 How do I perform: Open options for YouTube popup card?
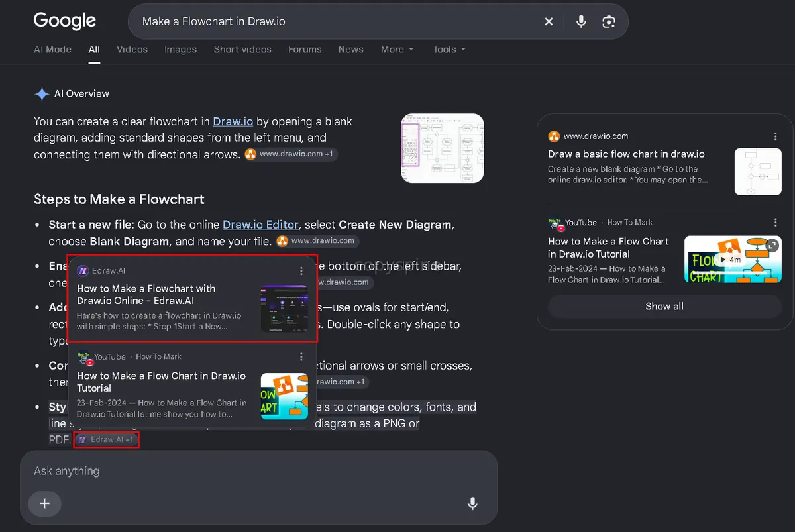tap(301, 357)
